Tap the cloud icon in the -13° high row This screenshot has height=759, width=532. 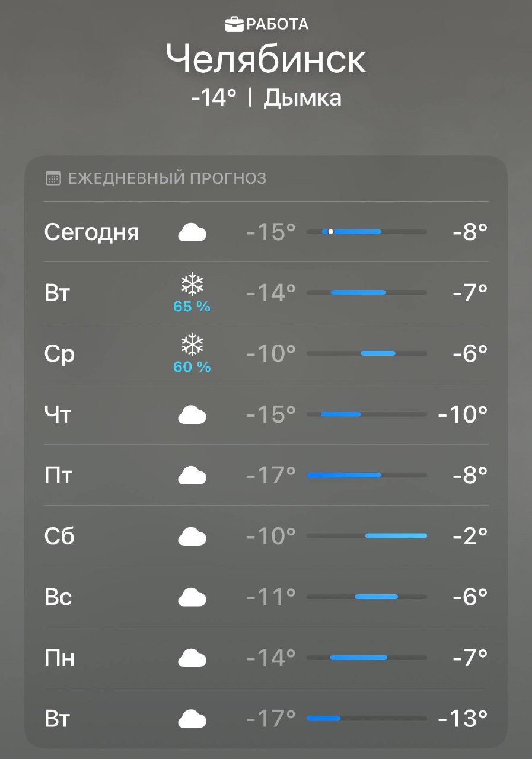(x=192, y=719)
